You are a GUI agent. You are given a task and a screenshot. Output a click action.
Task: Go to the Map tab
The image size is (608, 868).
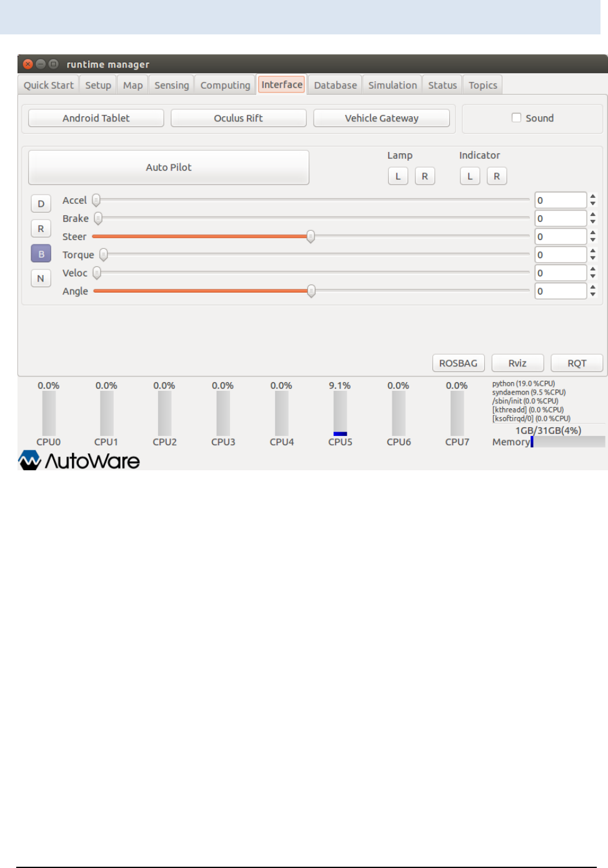[x=132, y=85]
